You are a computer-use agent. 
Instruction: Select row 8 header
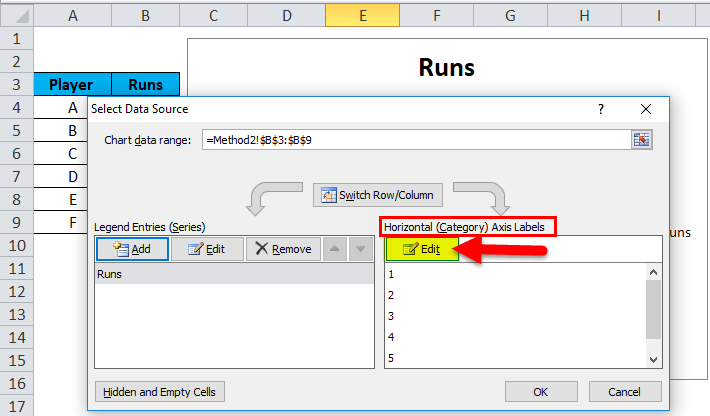17,200
